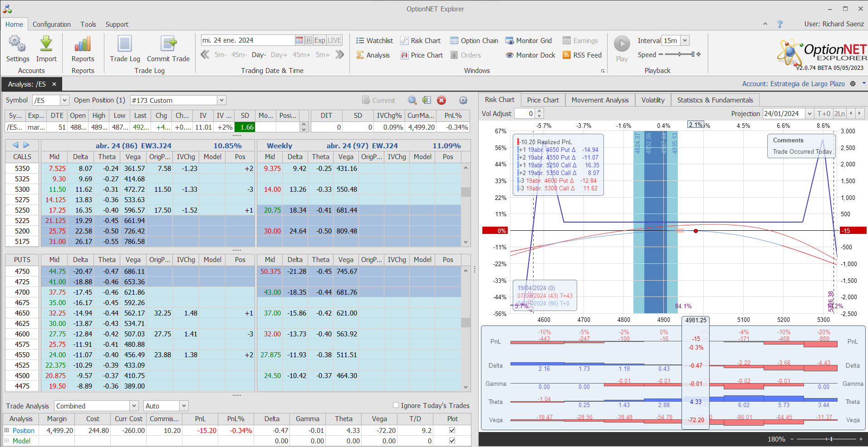Screen dimensions: 868x447
Task: Open the analysis options gear icon
Action: (463, 100)
